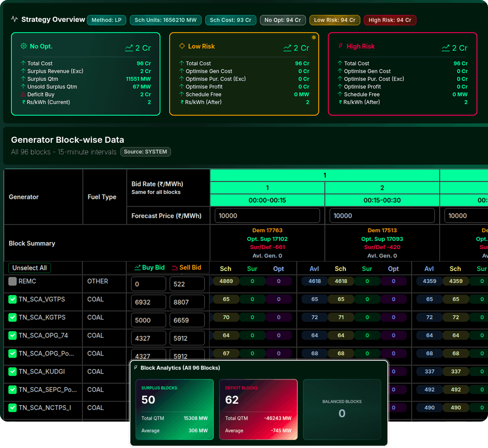Screen dimensions: 488x448
Task: Click REMC Sell Bid field showing 522
Action: click(x=187, y=284)
